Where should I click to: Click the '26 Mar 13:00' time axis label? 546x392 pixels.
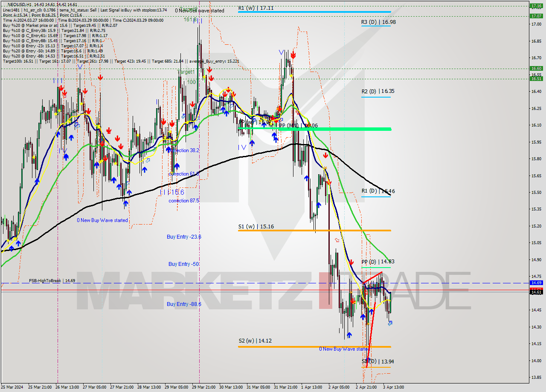click(x=68, y=387)
